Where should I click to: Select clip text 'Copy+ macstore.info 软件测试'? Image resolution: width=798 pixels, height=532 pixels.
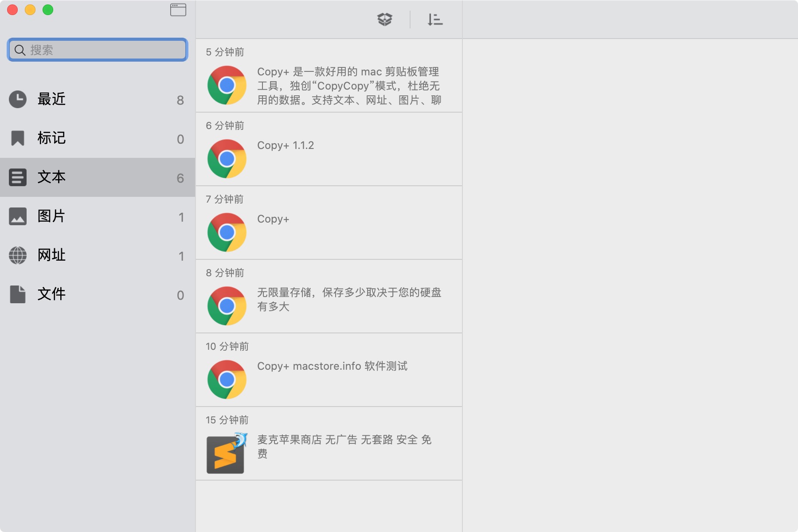[332, 366]
